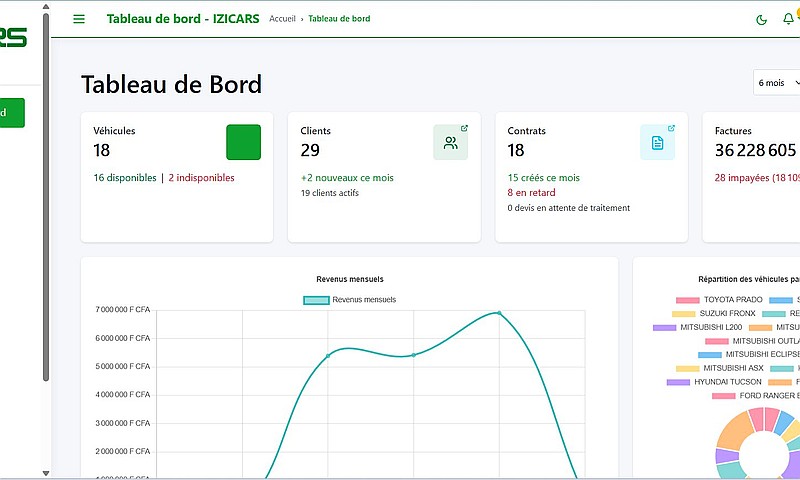Click Tableau de bord breadcrumb
800x480 pixels.
click(339, 19)
